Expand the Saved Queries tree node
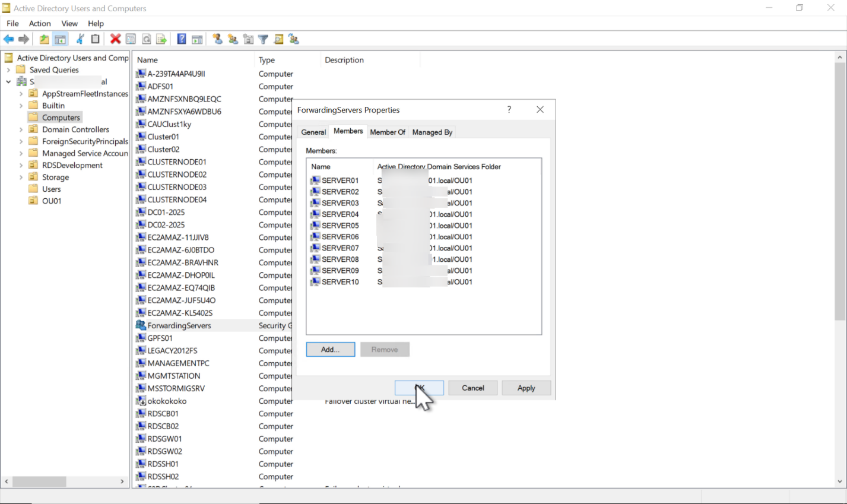The image size is (847, 504). [8, 70]
